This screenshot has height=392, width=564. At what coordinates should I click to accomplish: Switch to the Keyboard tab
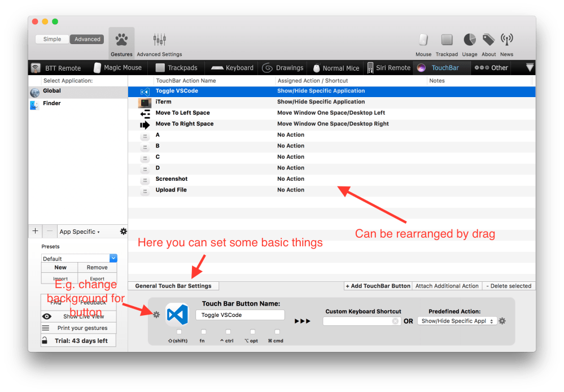coord(232,68)
